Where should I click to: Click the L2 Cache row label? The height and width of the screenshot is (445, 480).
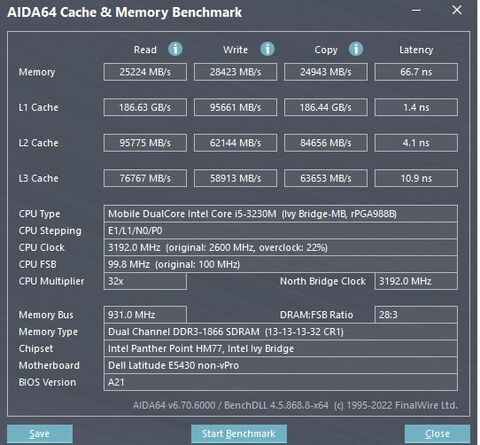38,143
